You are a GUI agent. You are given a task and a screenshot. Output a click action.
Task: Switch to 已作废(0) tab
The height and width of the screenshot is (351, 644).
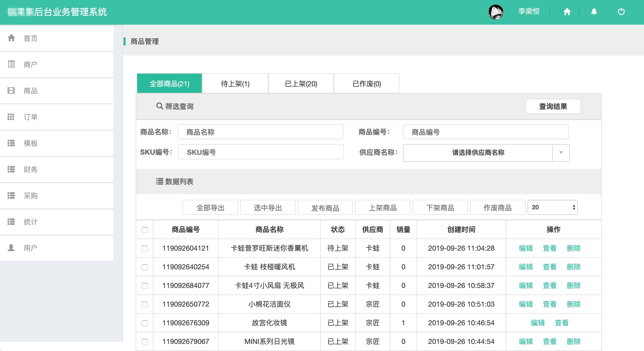click(367, 83)
